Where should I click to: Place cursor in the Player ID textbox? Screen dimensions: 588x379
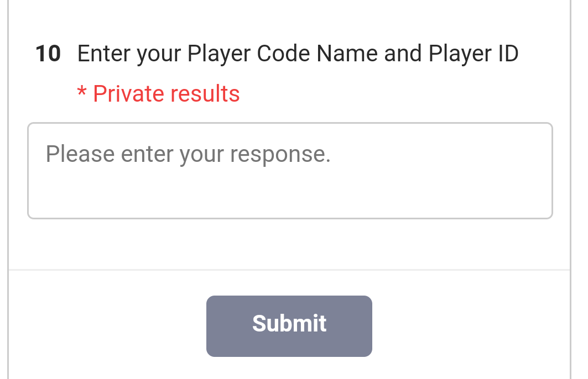click(290, 171)
